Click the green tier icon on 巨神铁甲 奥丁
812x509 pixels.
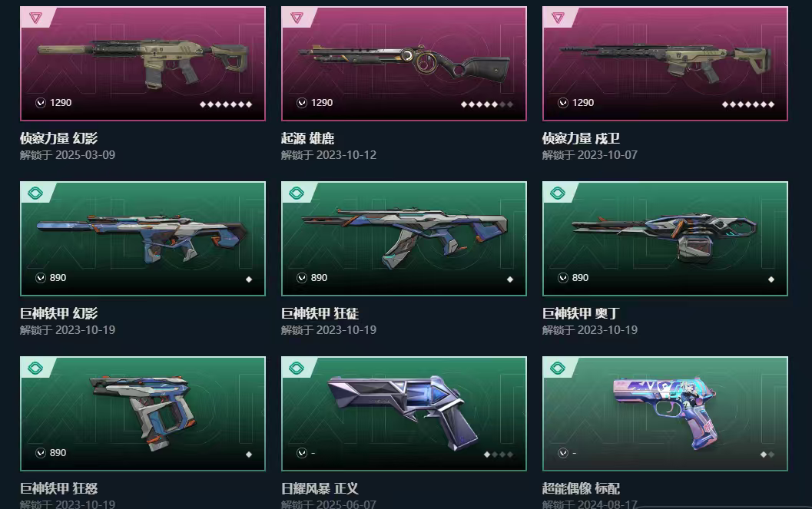click(x=557, y=193)
